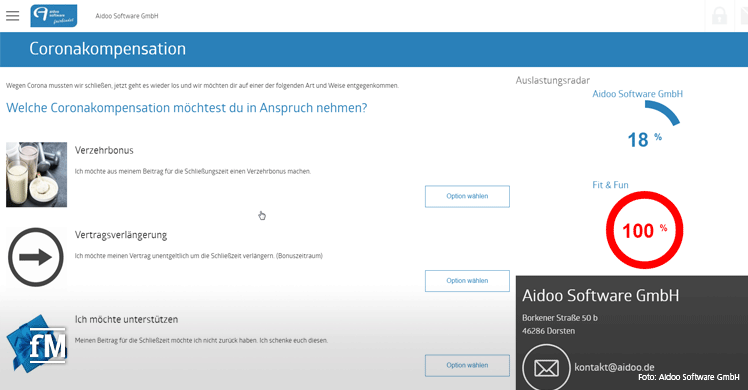Choose the Vertragsverlängerung option
Viewport: 748px width, 390px height.
(x=467, y=281)
